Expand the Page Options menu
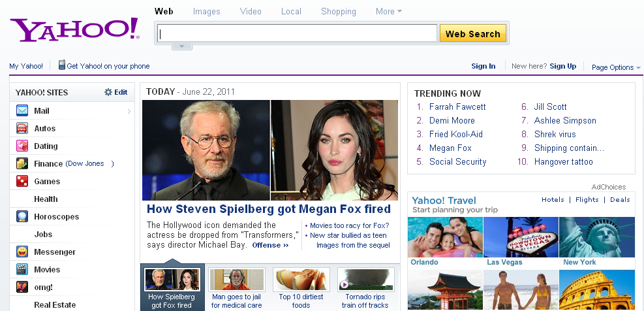 coord(616,67)
